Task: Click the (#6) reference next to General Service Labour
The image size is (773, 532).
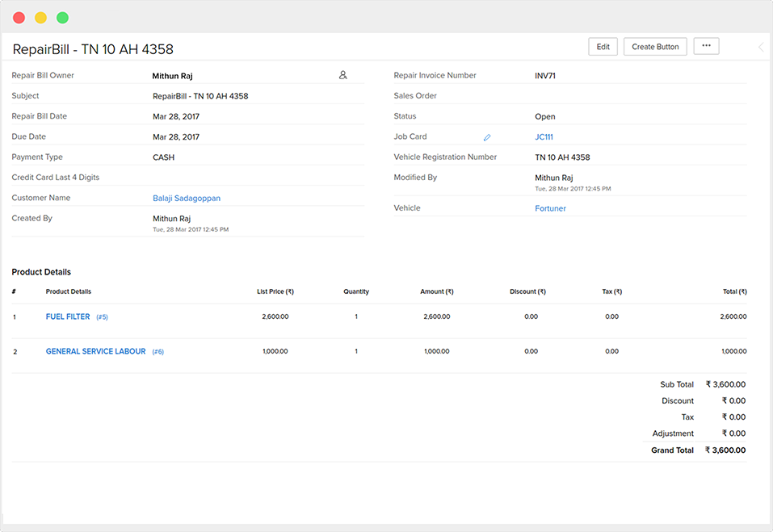Action: coord(158,352)
